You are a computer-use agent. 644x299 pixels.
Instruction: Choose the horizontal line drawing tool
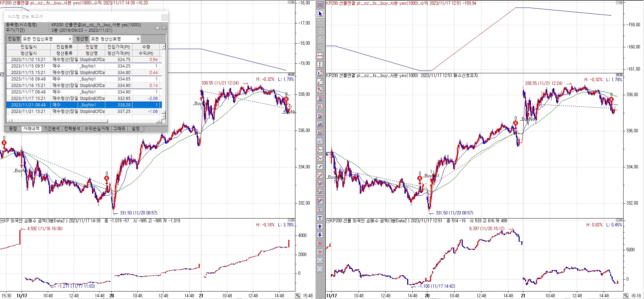click(x=320, y=56)
